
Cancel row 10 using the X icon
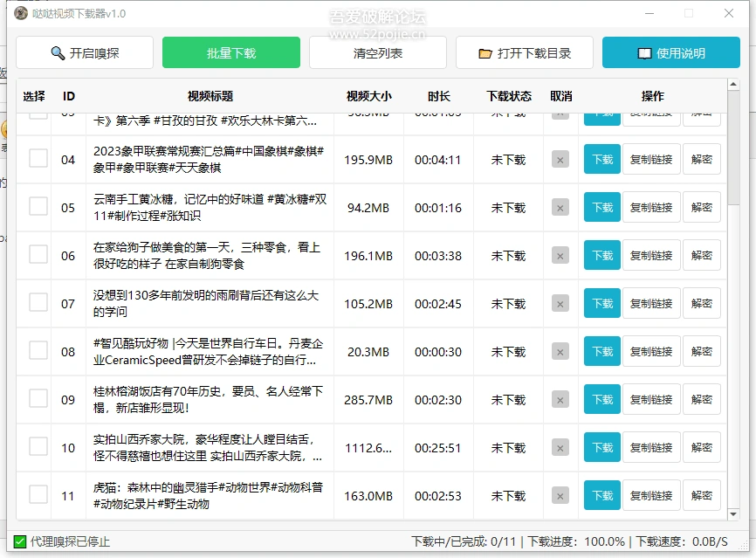(x=560, y=448)
